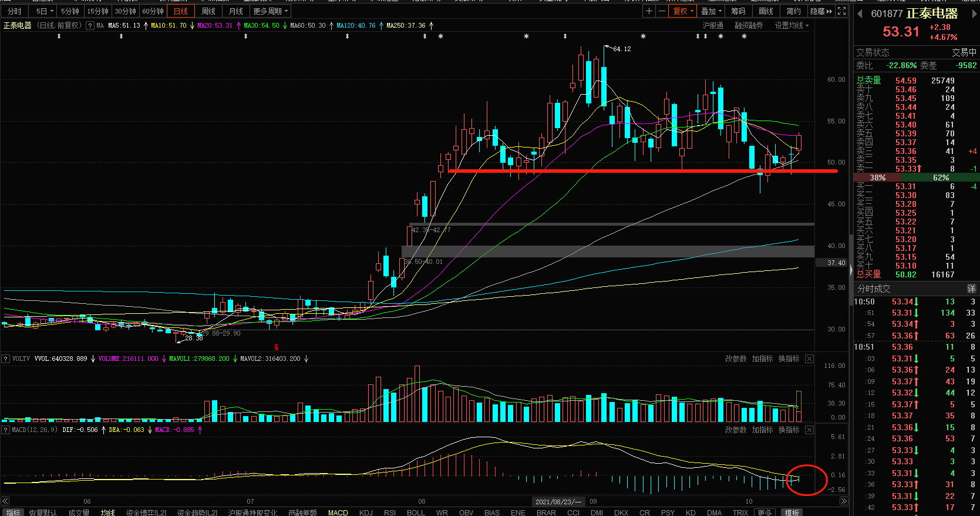Open 更多 indicators list
Screen dimensions: 980x516
coord(764,512)
